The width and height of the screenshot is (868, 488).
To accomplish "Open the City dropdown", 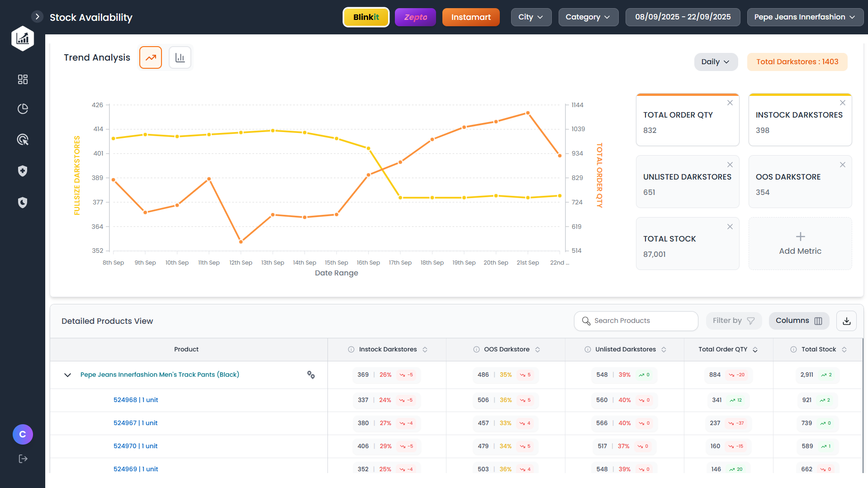I will [x=531, y=17].
